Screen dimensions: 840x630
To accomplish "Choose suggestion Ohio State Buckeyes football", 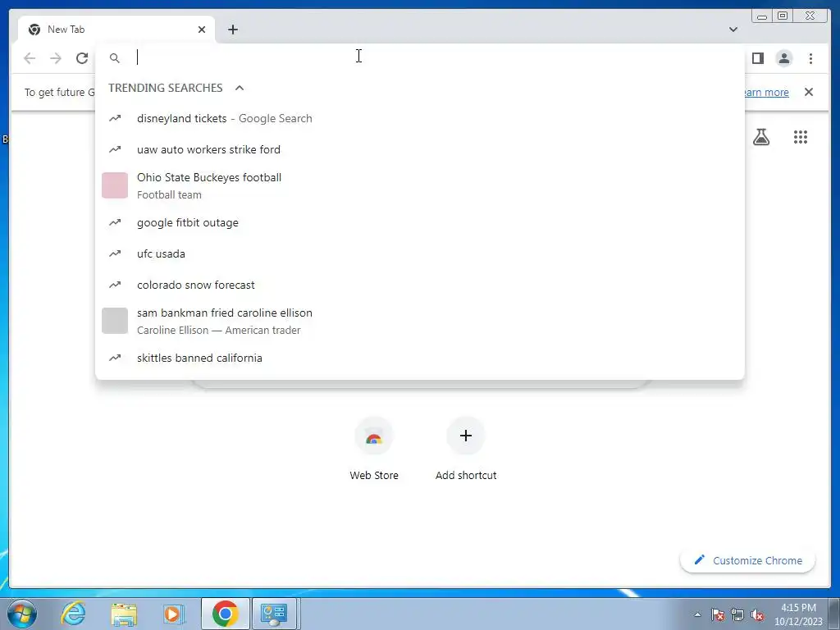I will (419, 186).
